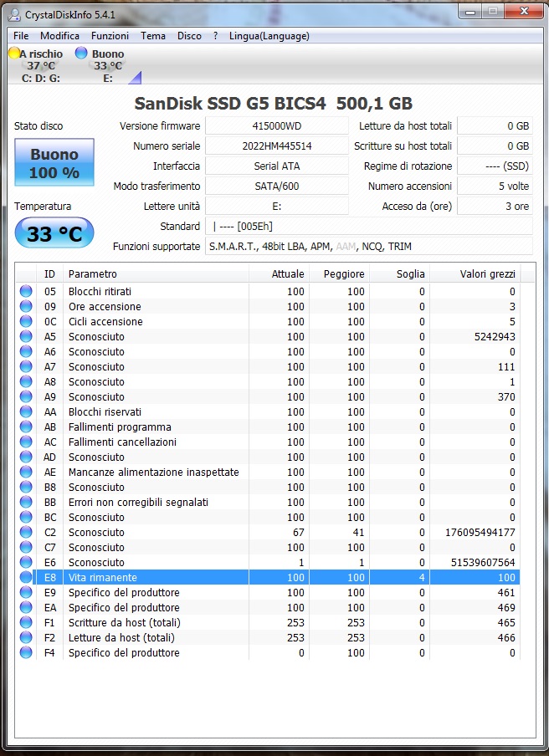Click status orb for AE Mancanze alimentazione
Image resolution: width=549 pixels, height=756 pixels.
point(26,472)
